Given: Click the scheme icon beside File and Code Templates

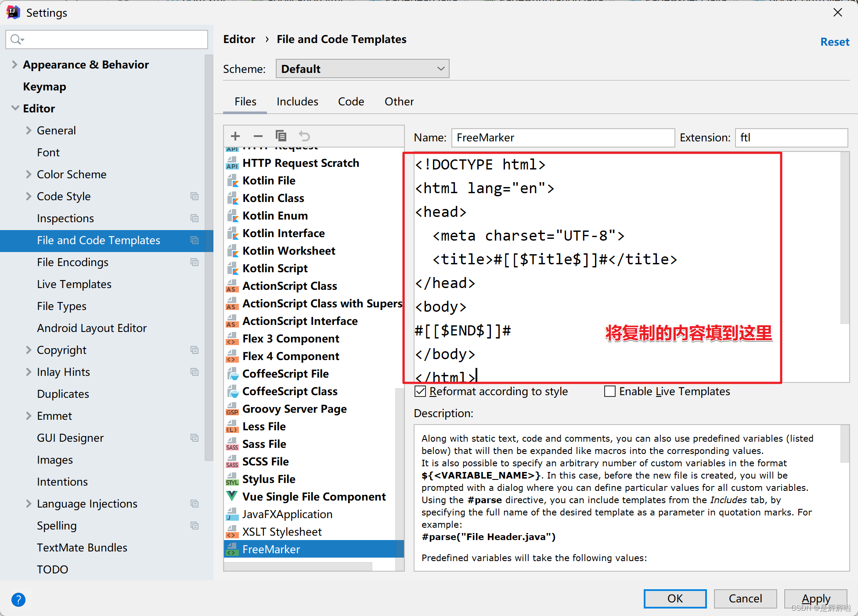Looking at the screenshot, I should pos(195,240).
